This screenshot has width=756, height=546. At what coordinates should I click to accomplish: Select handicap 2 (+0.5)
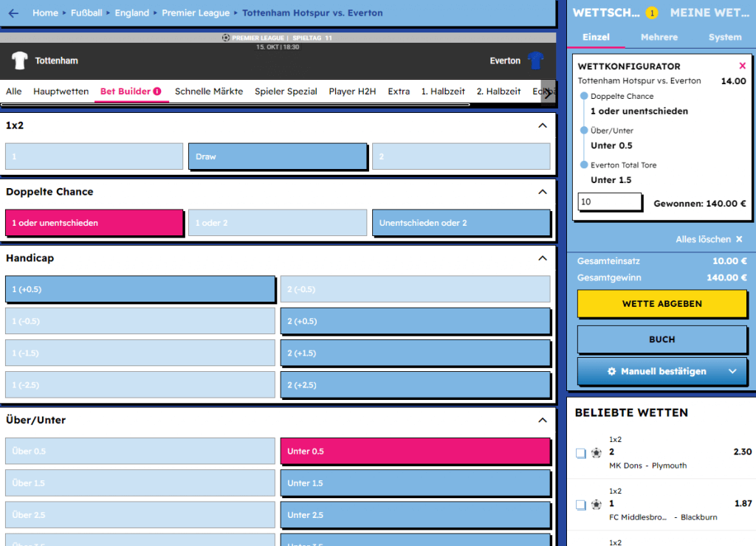coord(416,322)
